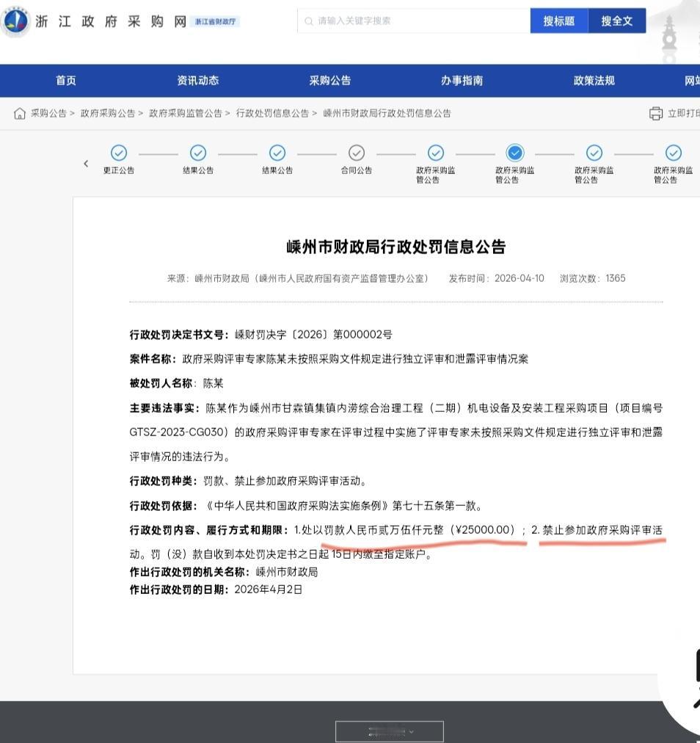Open 政策法规 in navigation bar
Image resolution: width=700 pixels, height=743 pixels.
[x=594, y=81]
